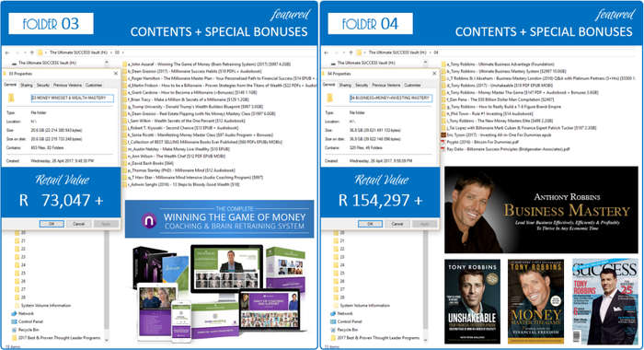Click the back arrow in the folder 03 Explorer window

tap(7, 52)
